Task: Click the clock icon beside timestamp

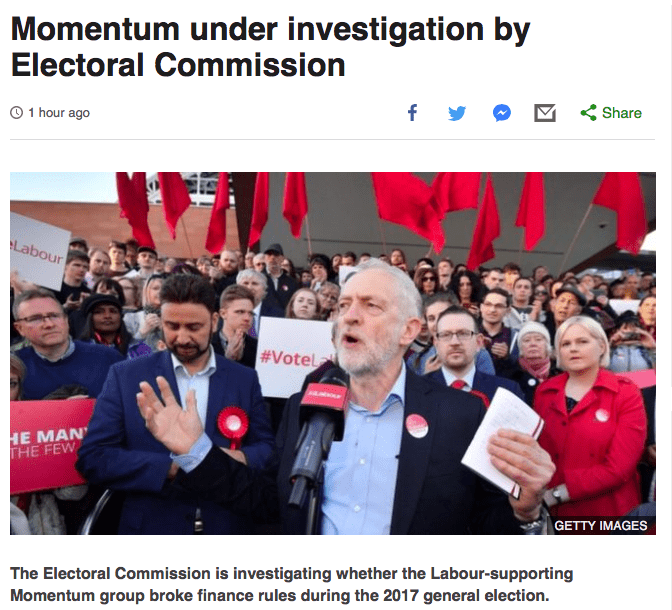Action: click(x=16, y=113)
